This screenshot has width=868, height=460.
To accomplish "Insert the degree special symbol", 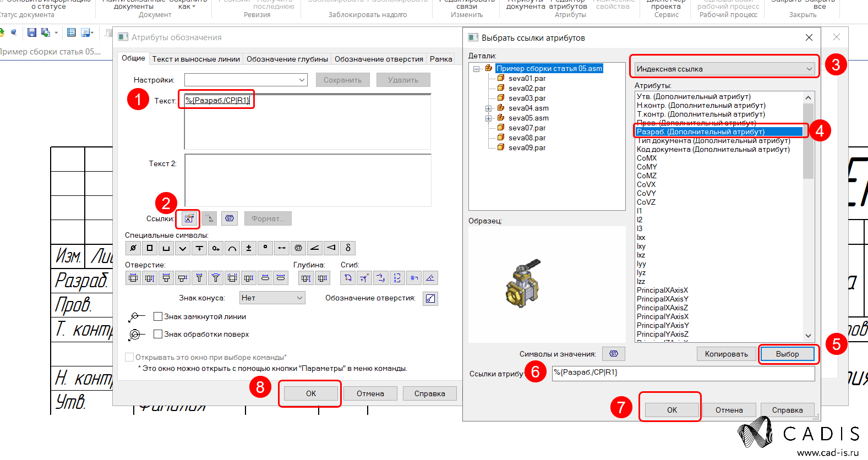I will (x=265, y=248).
